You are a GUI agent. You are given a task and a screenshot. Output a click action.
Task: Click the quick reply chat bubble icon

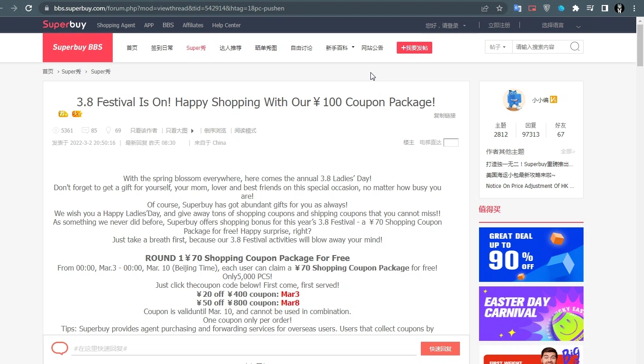pyautogui.click(x=60, y=348)
